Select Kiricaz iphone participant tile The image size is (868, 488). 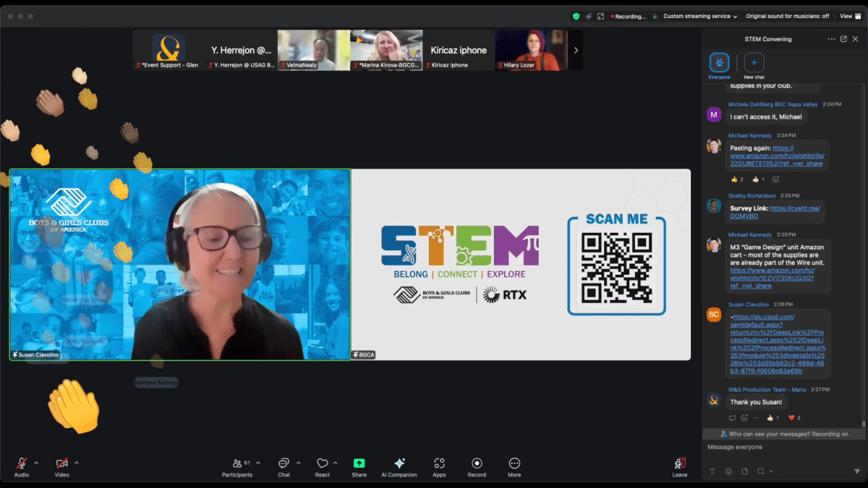click(x=459, y=50)
